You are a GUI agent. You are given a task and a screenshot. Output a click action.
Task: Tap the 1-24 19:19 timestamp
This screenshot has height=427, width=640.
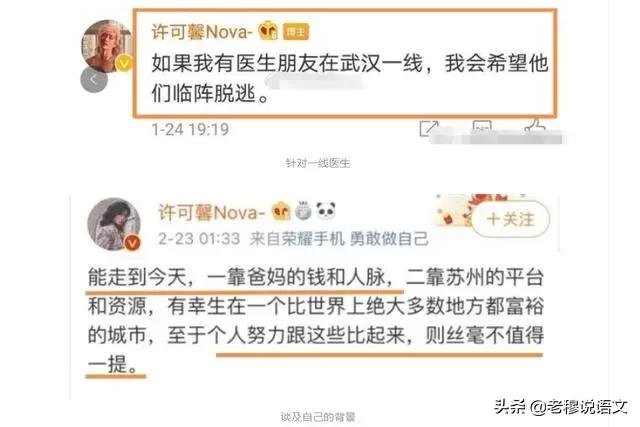[x=190, y=129]
